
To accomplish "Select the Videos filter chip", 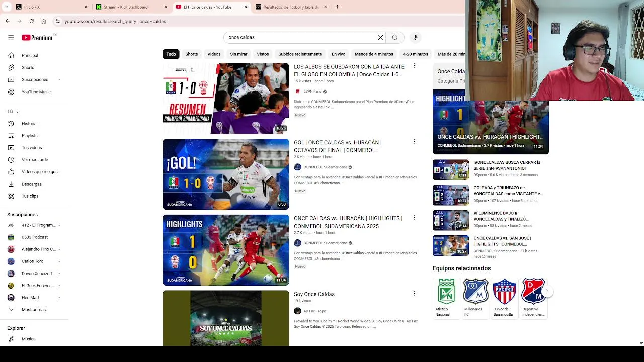I will tap(214, 54).
